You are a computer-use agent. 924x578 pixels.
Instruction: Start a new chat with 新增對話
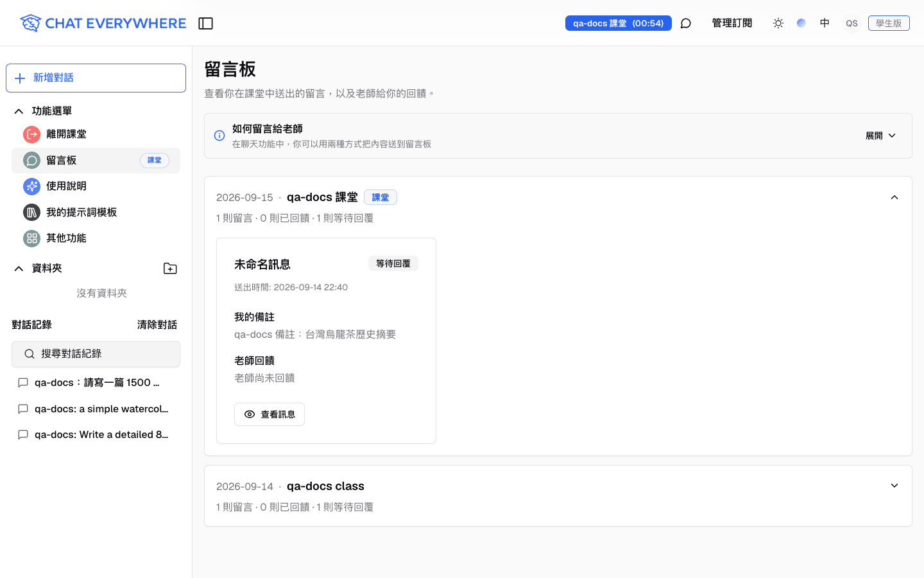coord(96,78)
